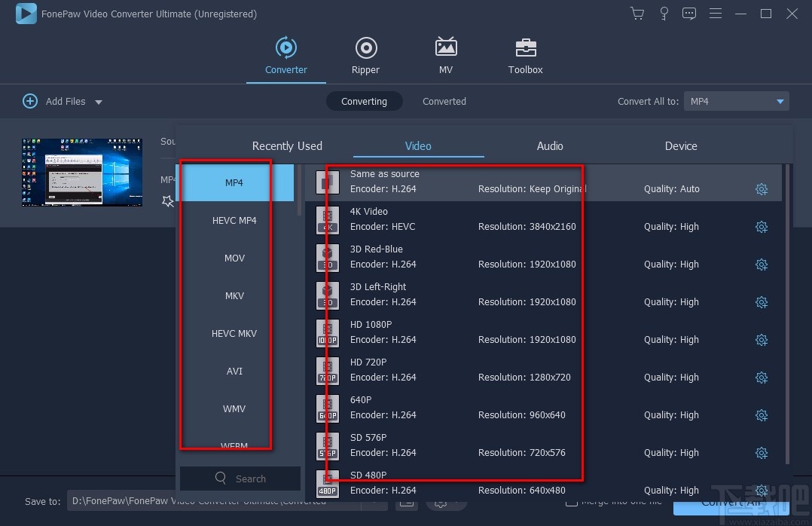Open settings gear for HD 720P
This screenshot has width=812, height=526.
pyautogui.click(x=762, y=378)
